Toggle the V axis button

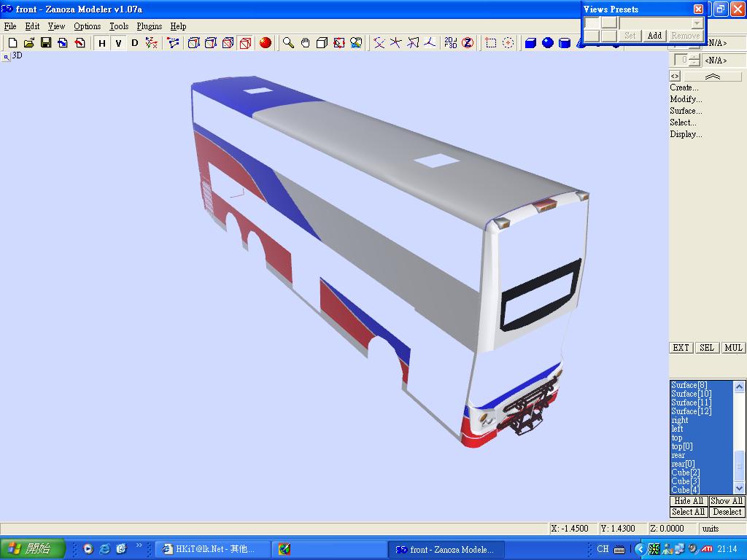click(118, 43)
